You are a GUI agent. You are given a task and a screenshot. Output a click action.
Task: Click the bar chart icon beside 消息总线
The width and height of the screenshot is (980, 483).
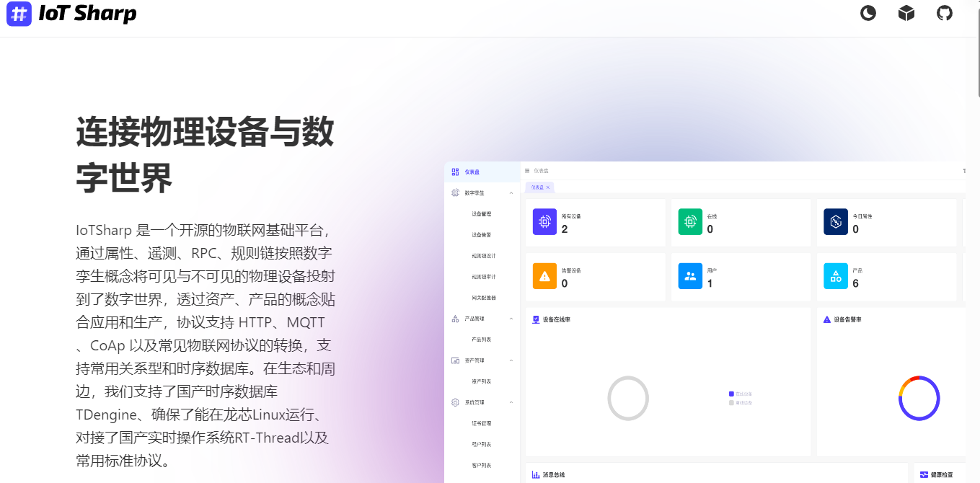pyautogui.click(x=536, y=474)
